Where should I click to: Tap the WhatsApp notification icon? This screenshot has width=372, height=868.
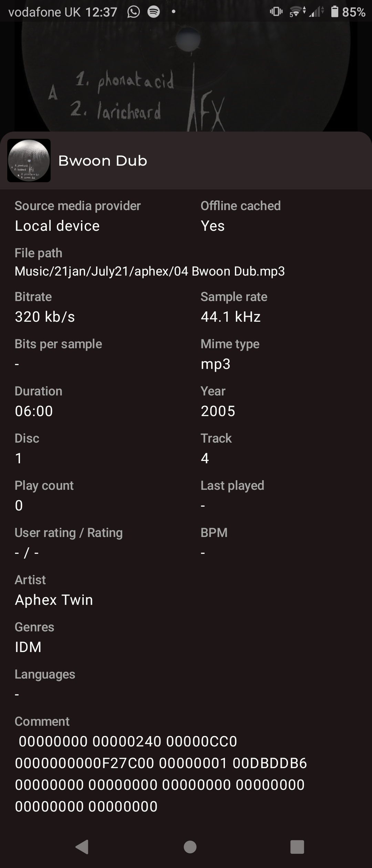134,12
